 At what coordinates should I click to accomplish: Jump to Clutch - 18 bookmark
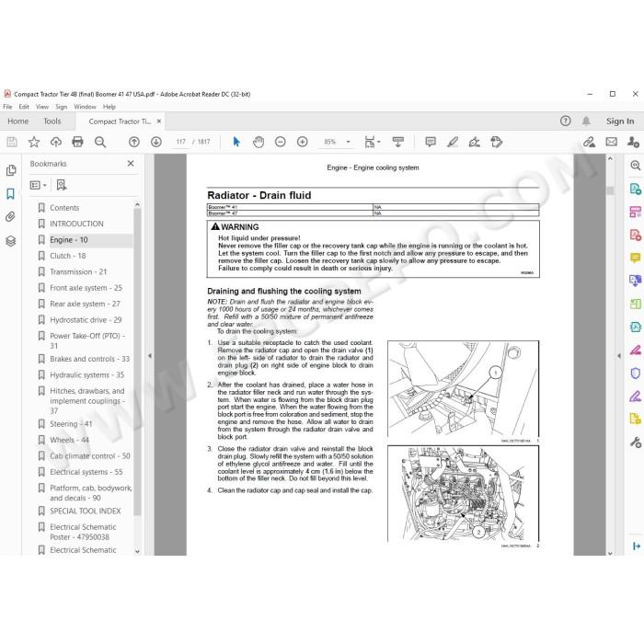click(68, 256)
